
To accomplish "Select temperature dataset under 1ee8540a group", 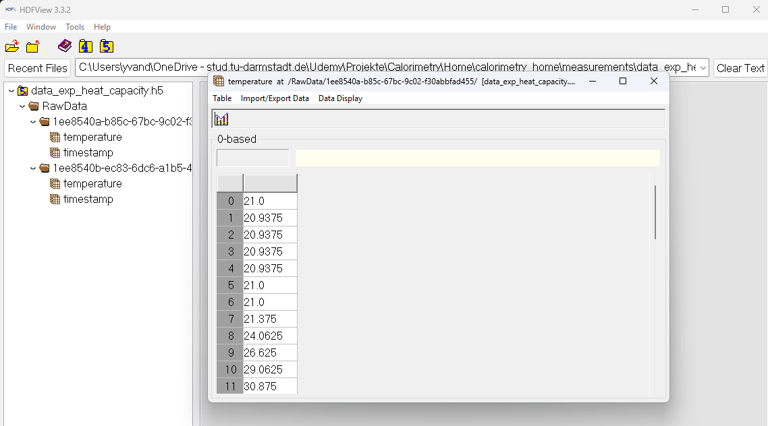I will pos(93,137).
